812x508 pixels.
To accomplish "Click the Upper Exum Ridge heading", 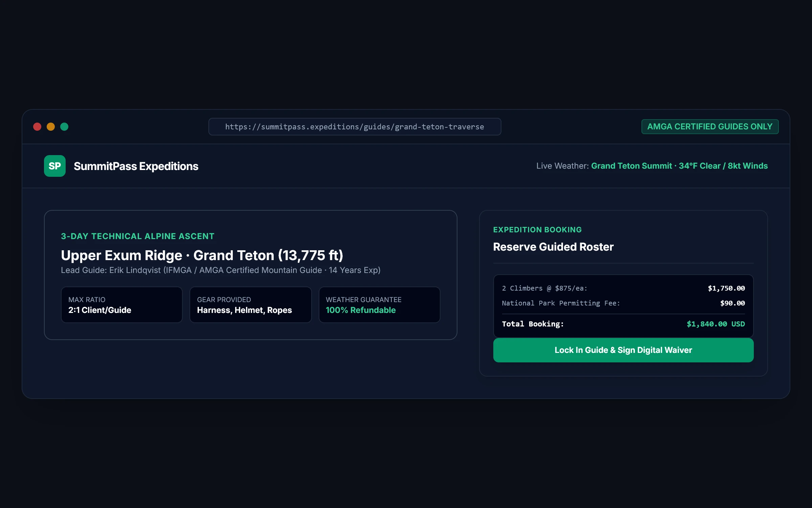I will pyautogui.click(x=202, y=255).
